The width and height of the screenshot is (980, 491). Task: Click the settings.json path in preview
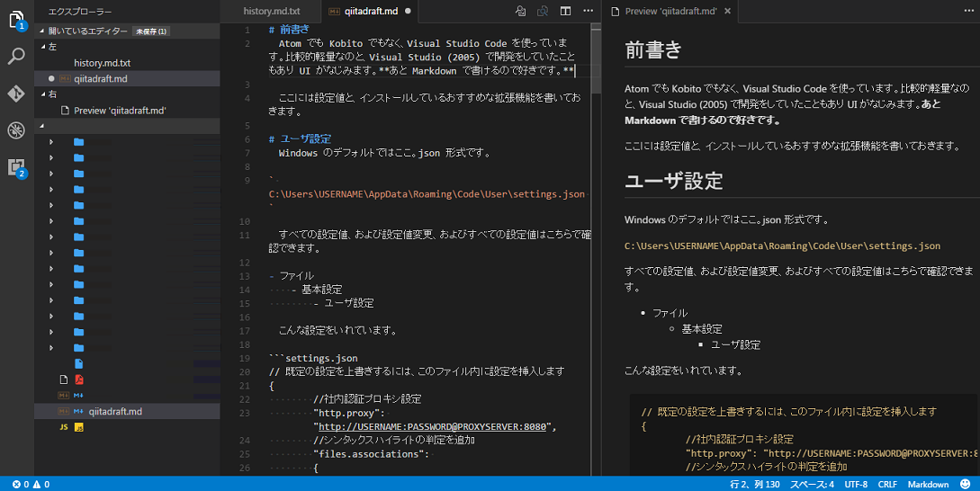(783, 245)
